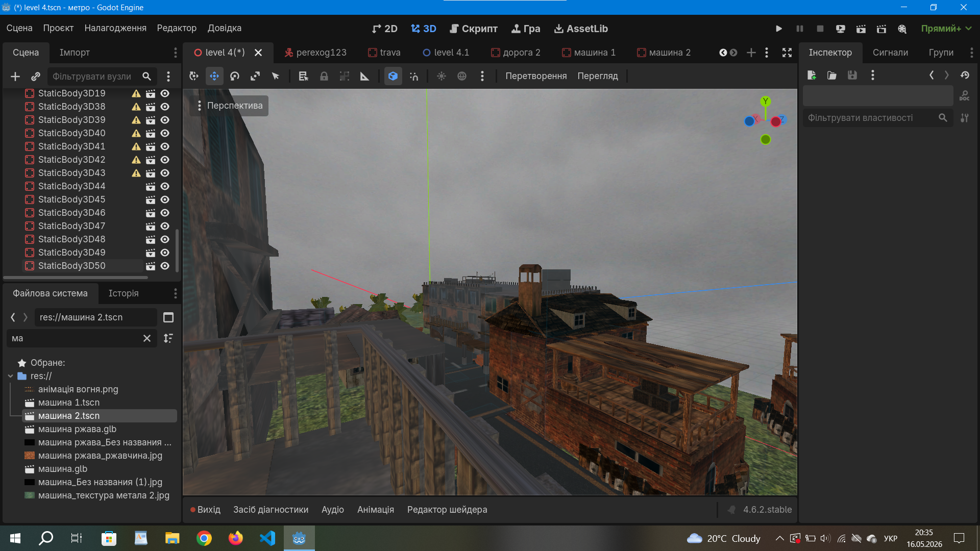980x551 pixels.
Task: Click warning icon on StaticBody3D19
Action: tap(136, 93)
